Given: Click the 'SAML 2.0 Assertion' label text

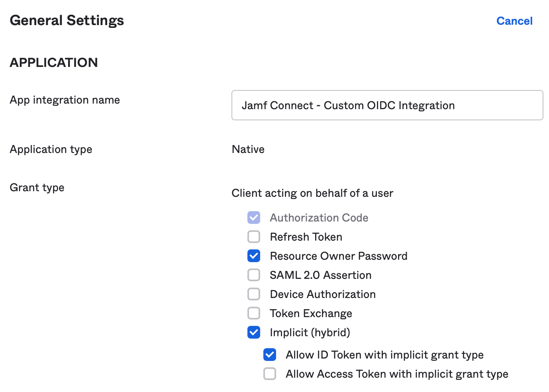Looking at the screenshot, I should pos(321,275).
